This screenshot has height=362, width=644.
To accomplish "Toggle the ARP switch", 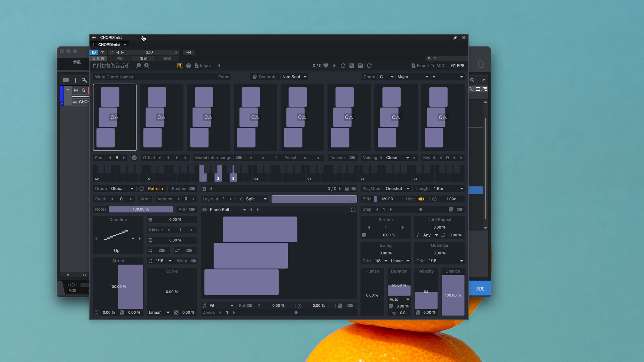I will 192,209.
